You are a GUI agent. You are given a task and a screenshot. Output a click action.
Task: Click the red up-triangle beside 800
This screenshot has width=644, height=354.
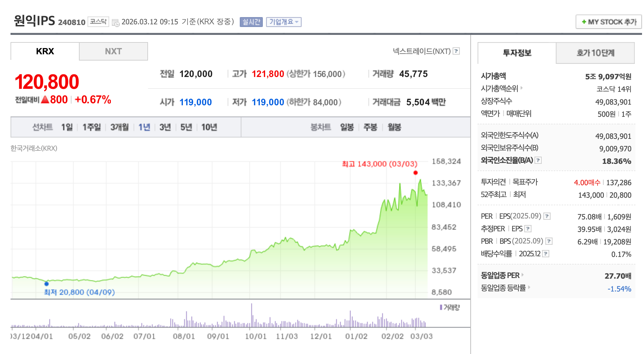click(x=45, y=99)
